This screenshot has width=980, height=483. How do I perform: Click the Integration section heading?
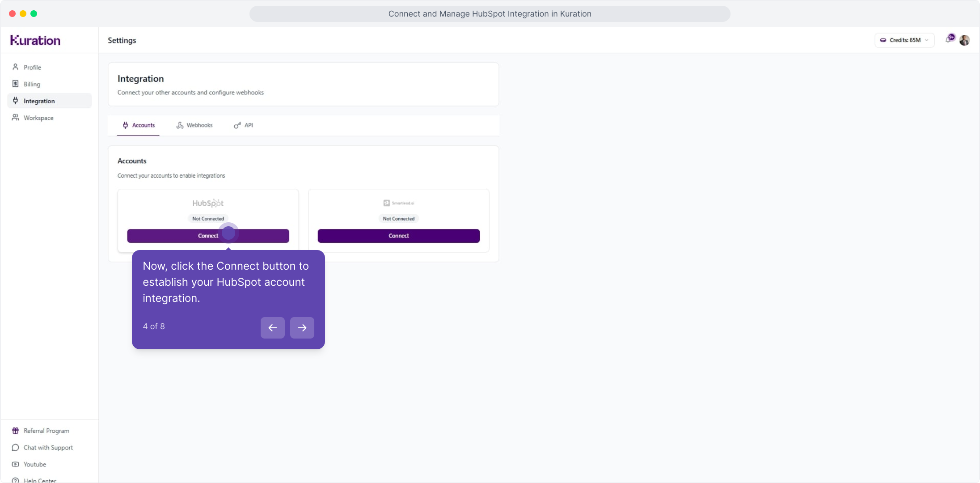[x=141, y=79]
